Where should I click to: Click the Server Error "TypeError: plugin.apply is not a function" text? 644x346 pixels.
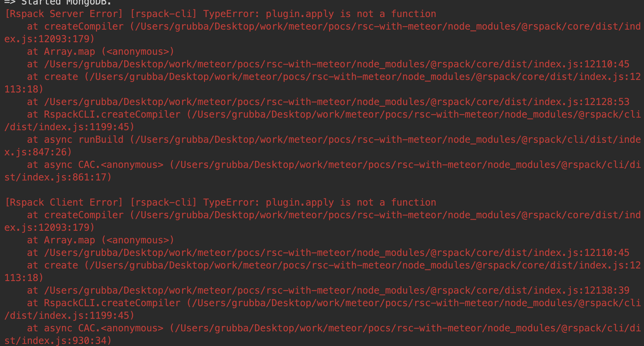pyautogui.click(x=319, y=14)
